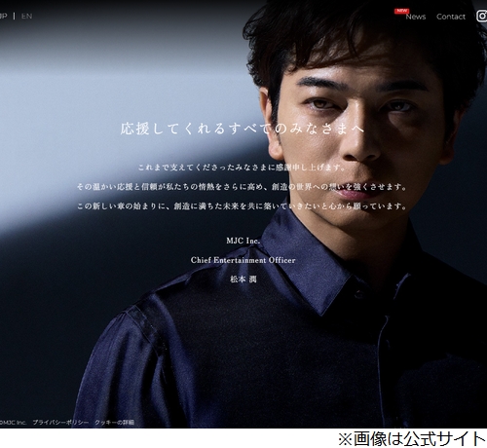Click the line starting その温かい応援

(x=242, y=187)
